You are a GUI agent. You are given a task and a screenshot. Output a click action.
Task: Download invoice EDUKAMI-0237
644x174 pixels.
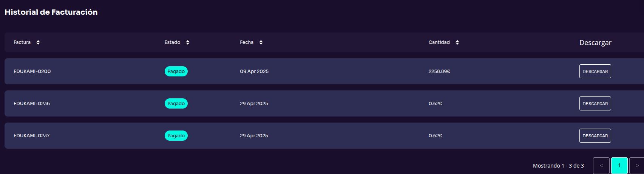[x=595, y=136]
